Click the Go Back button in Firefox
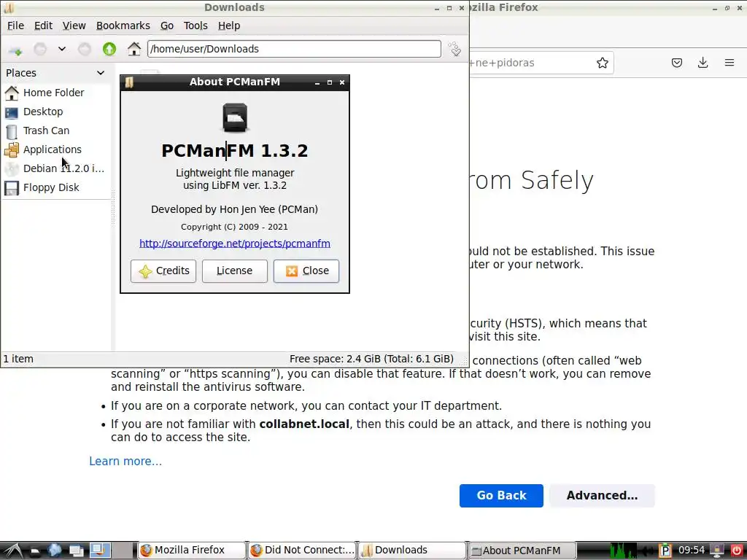The width and height of the screenshot is (747, 560). 501,496
